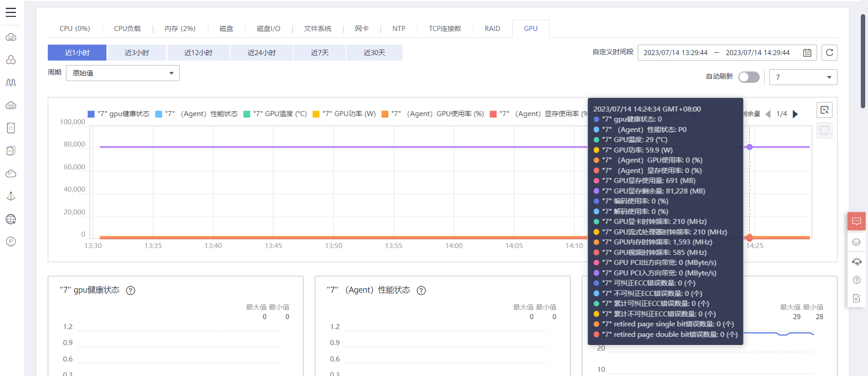Image resolution: width=868 pixels, height=376 pixels.
Task: Click the page vertical scrollbar thumb
Action: (x=863, y=61)
